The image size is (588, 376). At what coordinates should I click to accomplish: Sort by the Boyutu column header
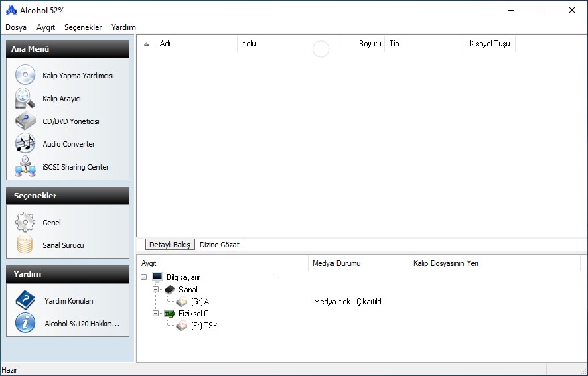[x=362, y=44]
